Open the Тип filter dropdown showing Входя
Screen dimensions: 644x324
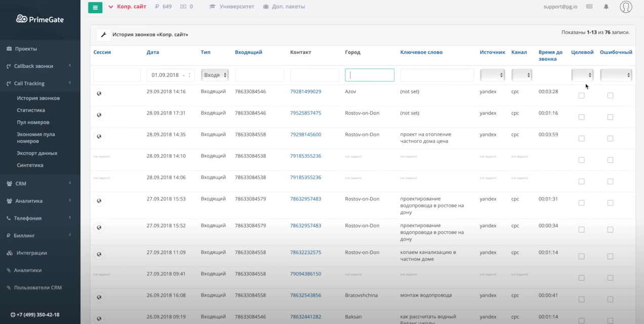pos(215,75)
